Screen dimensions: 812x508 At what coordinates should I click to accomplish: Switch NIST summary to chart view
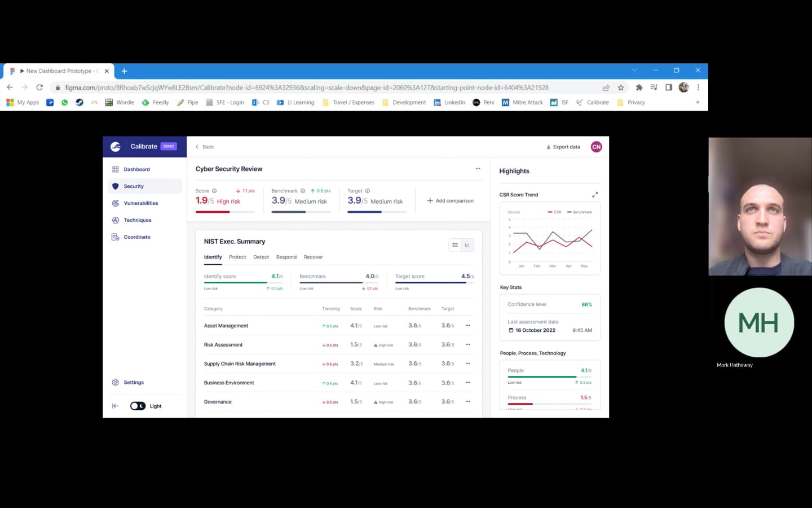point(467,245)
